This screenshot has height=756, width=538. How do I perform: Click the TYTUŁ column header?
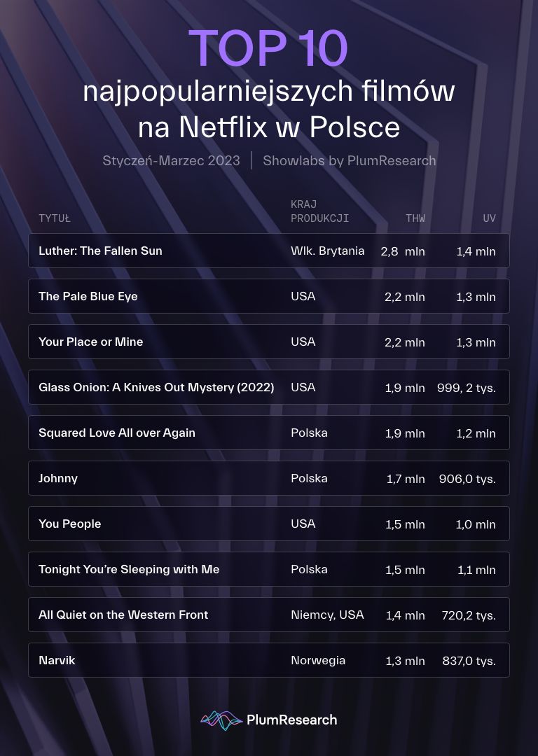55,218
